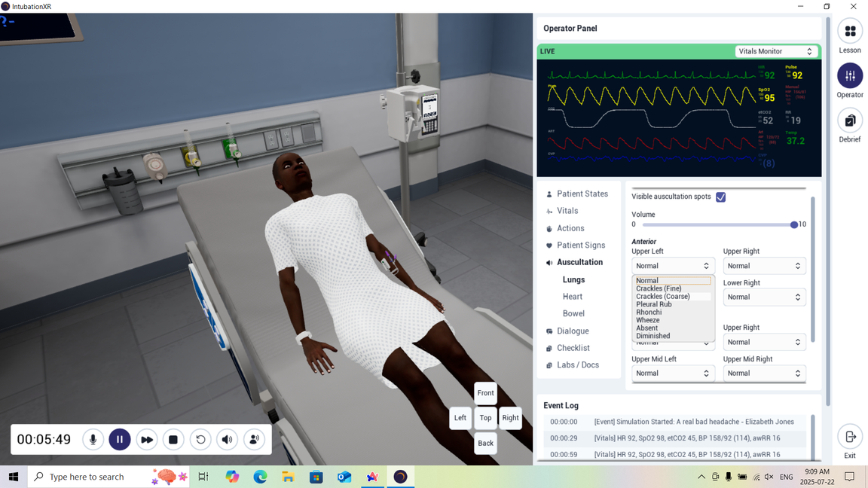868x488 pixels.
Task: Click the auscultation settings scrollbar
Action: click(813, 269)
